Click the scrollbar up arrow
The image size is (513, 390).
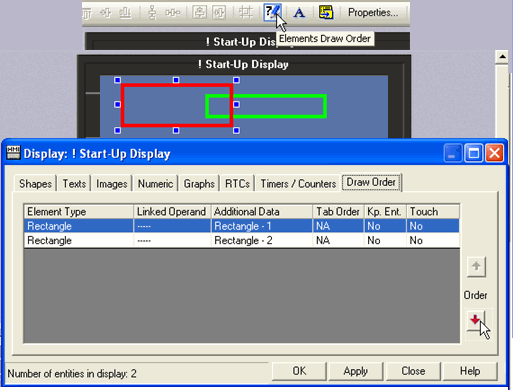(x=502, y=57)
